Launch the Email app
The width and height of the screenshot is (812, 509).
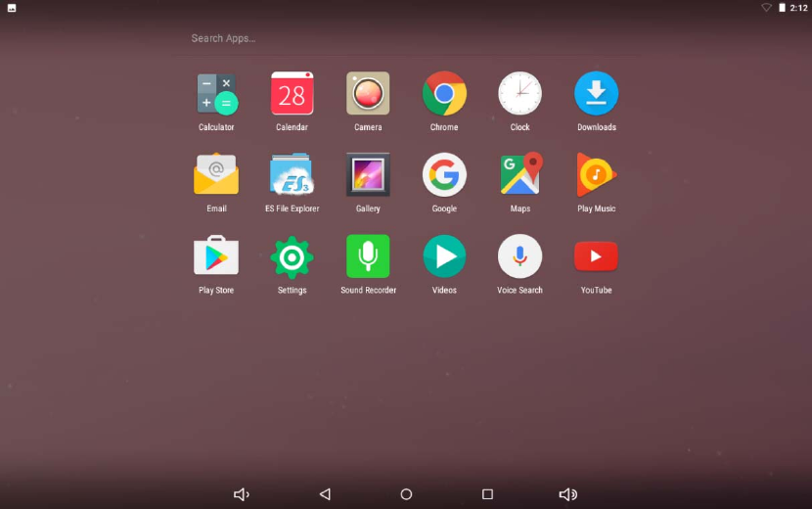click(216, 174)
